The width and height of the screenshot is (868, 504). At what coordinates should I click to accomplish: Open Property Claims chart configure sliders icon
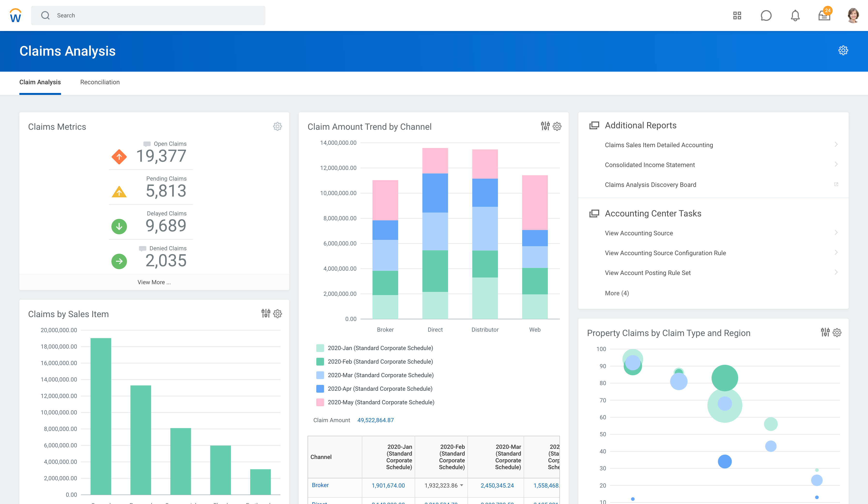[825, 332]
